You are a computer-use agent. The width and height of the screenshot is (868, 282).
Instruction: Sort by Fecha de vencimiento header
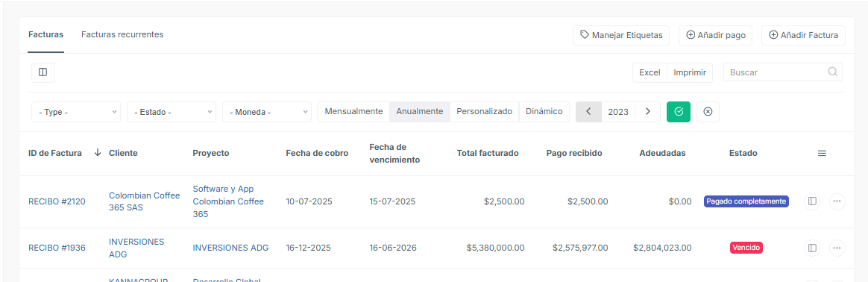click(x=394, y=154)
